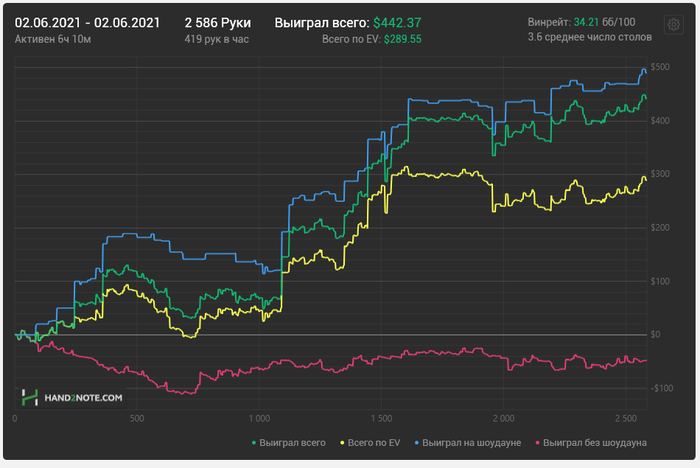
Task: Click the 'Всего по EV:' header label
Action: click(x=351, y=39)
